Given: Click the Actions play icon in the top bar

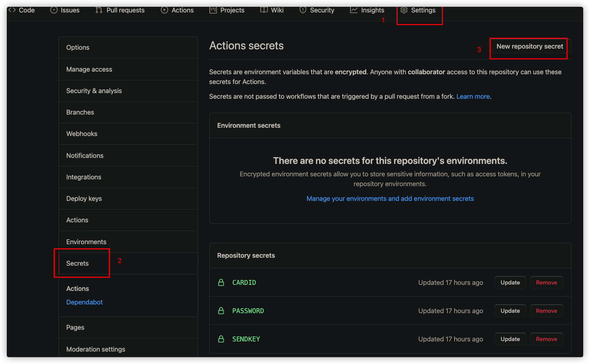Looking at the screenshot, I should click(164, 10).
